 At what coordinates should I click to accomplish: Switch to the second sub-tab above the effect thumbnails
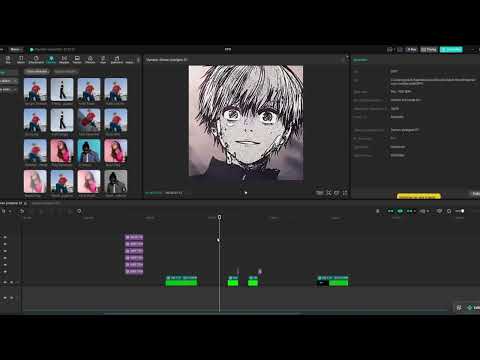click(65, 71)
